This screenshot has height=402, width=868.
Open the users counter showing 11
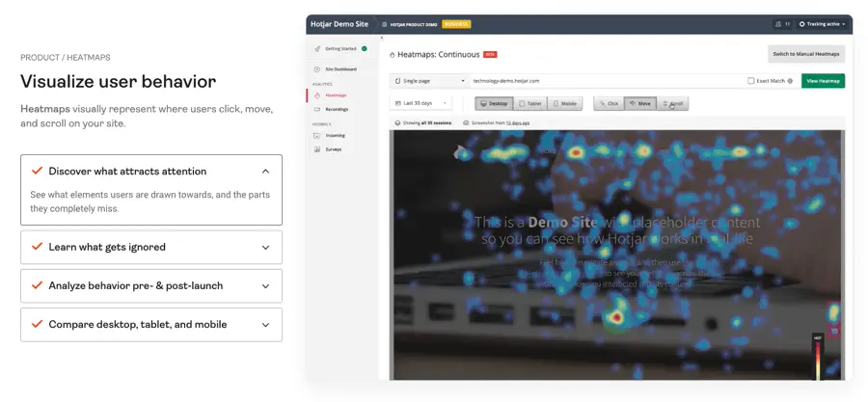tap(783, 24)
